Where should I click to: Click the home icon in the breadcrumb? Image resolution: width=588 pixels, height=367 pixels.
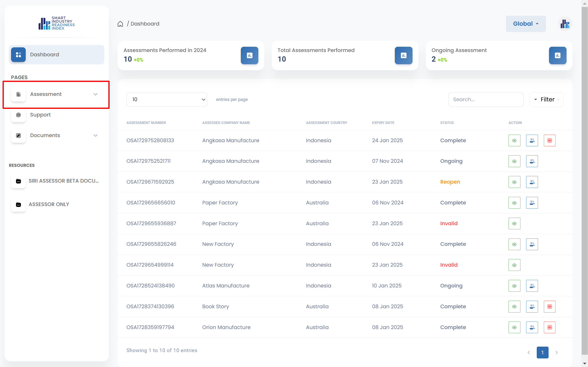point(120,24)
